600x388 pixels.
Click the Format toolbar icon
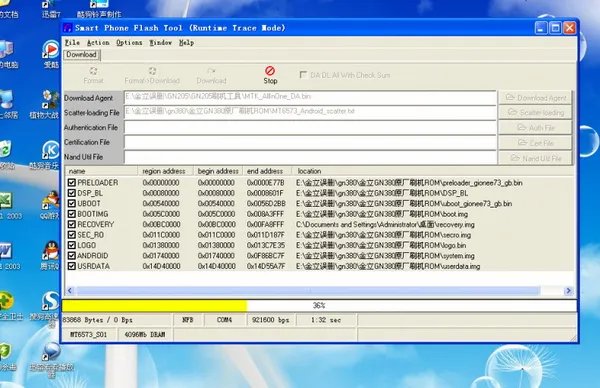(x=93, y=75)
